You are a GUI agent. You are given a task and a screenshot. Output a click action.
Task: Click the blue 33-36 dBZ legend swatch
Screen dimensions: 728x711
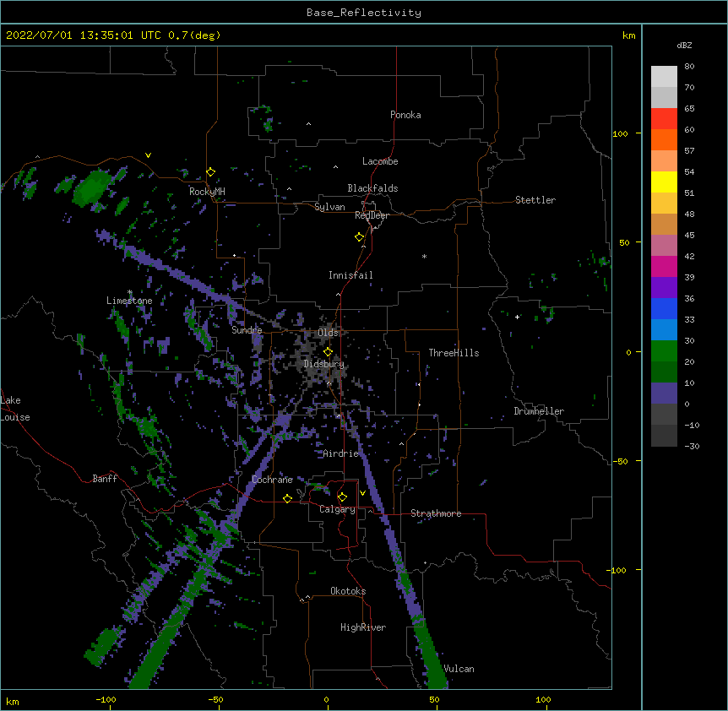[664, 308]
